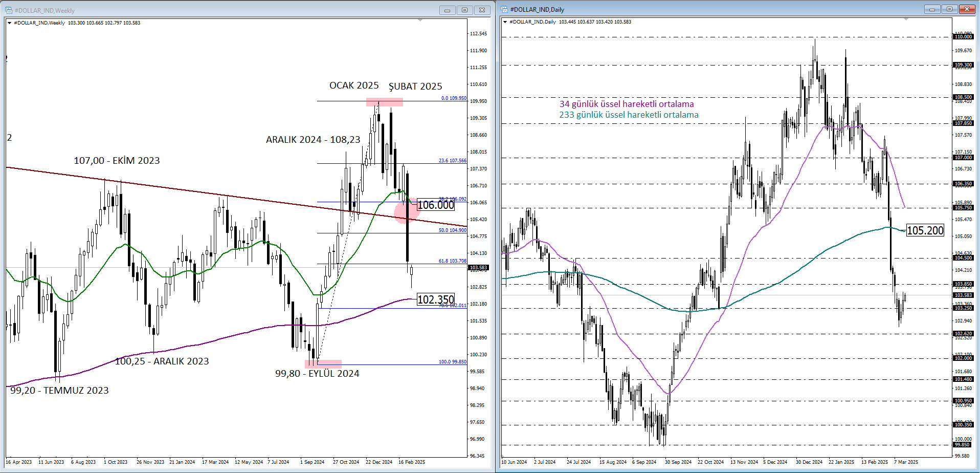This screenshot has width=980, height=473.
Task: Open the Daily chart symbol dropdown triangle
Action: pos(505,22)
